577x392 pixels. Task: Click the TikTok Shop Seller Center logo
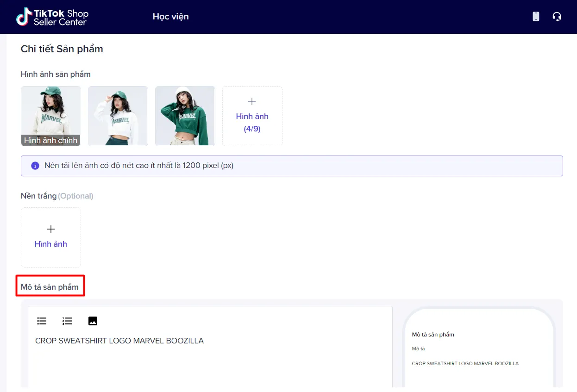52,17
